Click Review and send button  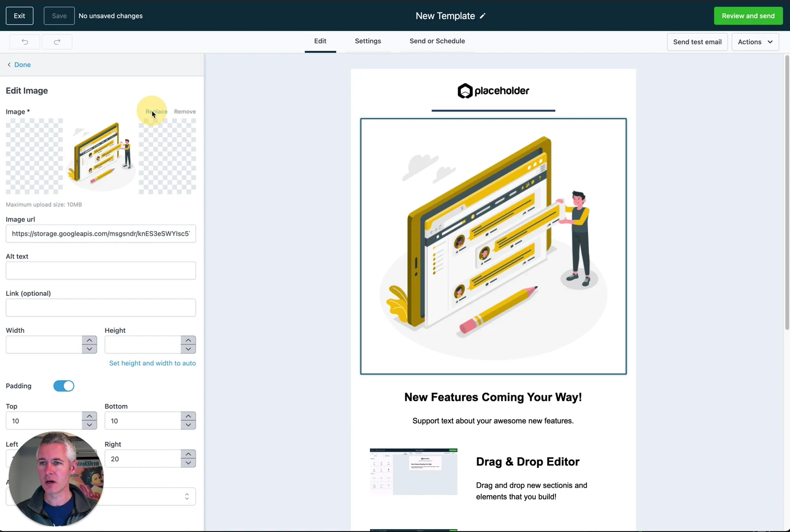[x=748, y=16]
